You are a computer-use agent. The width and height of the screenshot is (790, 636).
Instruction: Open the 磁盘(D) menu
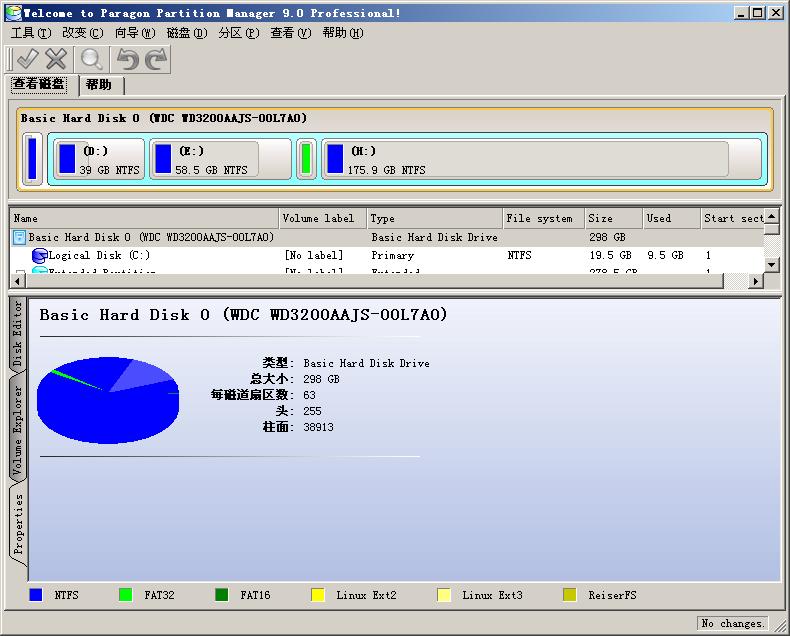187,33
